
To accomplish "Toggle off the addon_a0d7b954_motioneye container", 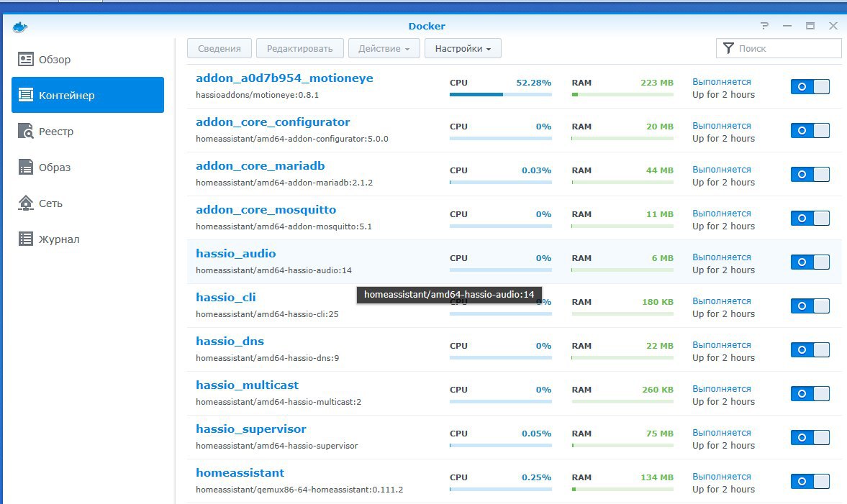I will (810, 86).
